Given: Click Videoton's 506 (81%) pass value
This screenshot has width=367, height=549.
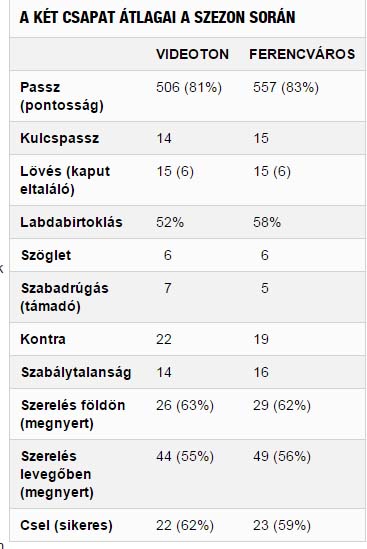Looking at the screenshot, I should pos(189,88).
